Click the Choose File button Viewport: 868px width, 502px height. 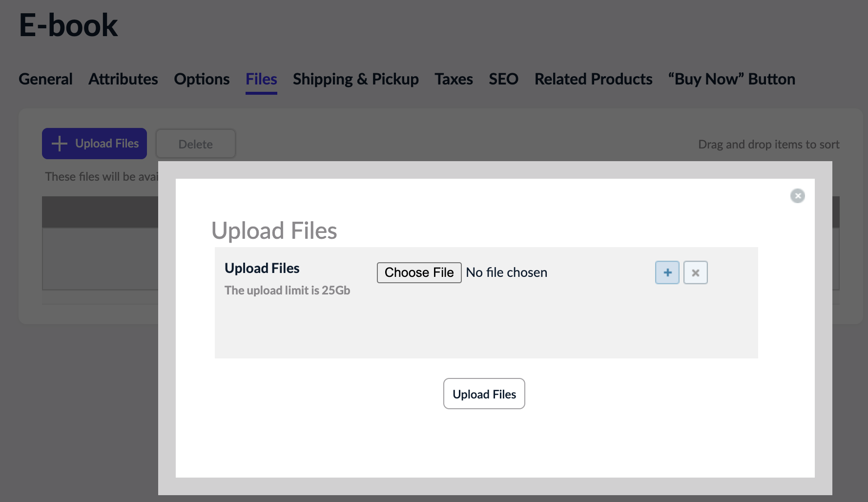pyautogui.click(x=419, y=272)
